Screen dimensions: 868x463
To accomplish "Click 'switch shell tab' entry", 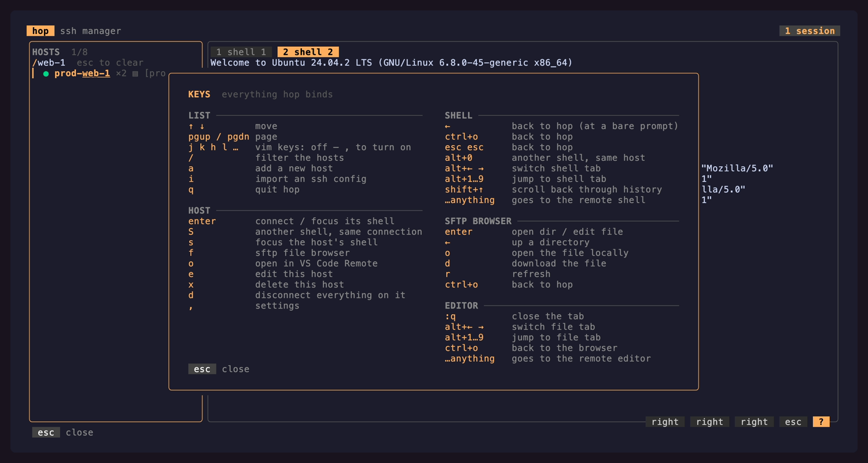I will click(x=556, y=168).
